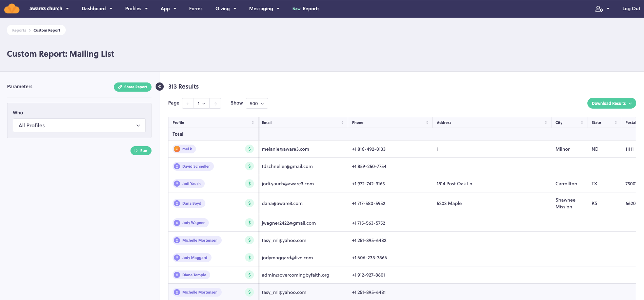Click the dollar icon for Jody Wagner

pyautogui.click(x=249, y=223)
